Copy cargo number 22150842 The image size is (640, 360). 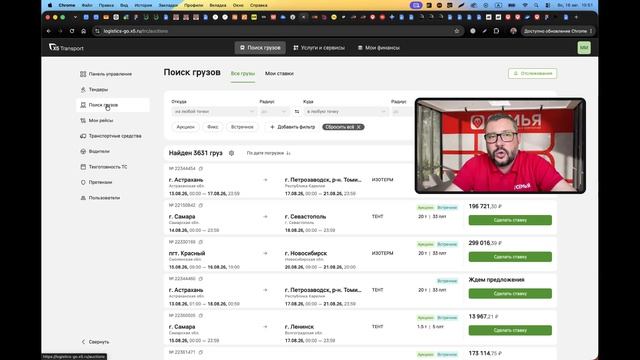200,205
